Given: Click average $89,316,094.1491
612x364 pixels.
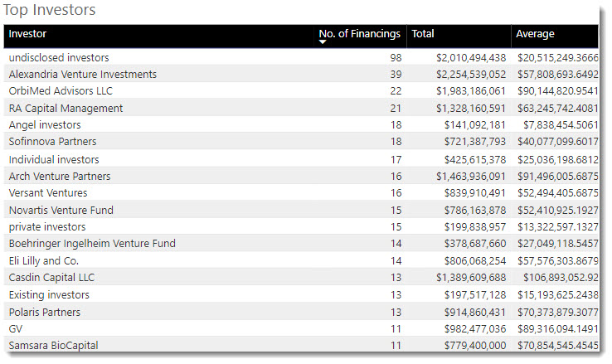Looking at the screenshot, I should pyautogui.click(x=558, y=329).
